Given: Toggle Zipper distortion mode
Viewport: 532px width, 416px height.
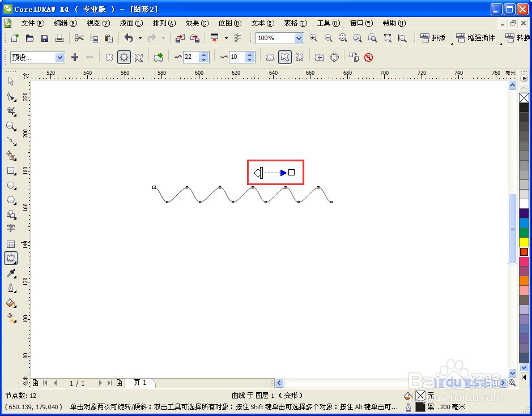Looking at the screenshot, I should [x=124, y=57].
